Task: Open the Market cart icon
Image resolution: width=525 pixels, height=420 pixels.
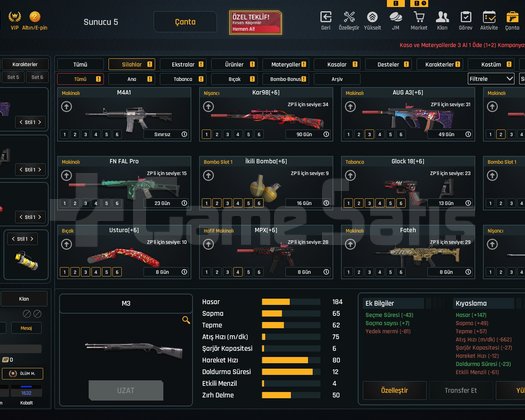Action: [419, 17]
